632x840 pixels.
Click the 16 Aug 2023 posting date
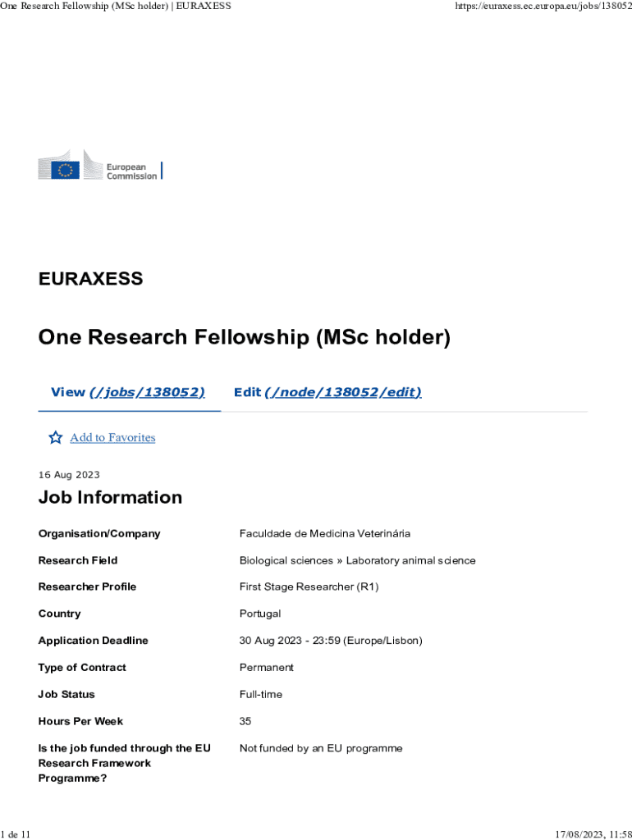click(69, 475)
